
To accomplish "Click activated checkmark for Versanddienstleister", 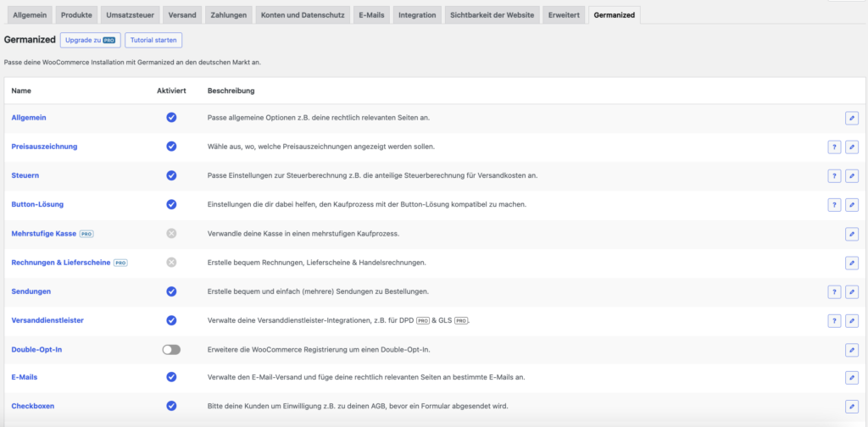I will coord(171,319).
